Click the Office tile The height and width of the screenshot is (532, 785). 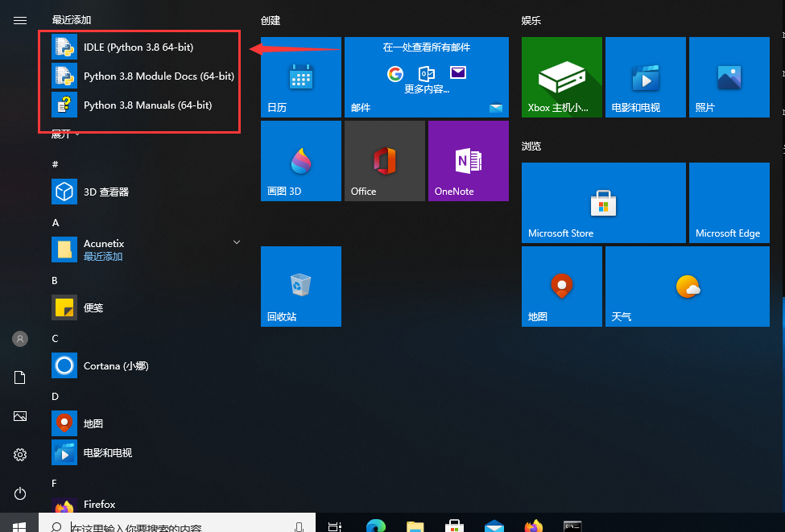click(x=384, y=161)
